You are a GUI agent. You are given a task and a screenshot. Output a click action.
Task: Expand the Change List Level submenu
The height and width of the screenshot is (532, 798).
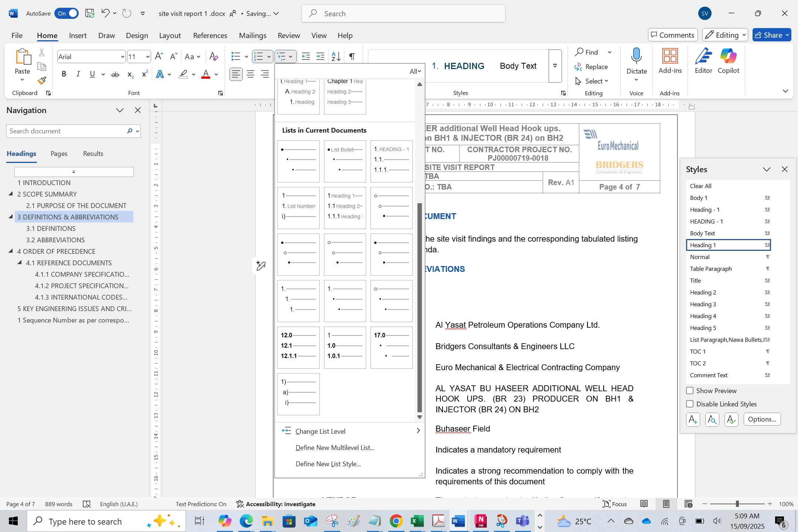click(x=320, y=431)
